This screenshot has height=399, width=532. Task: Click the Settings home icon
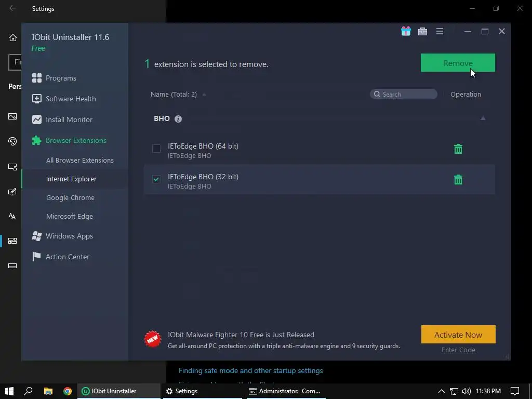[x=13, y=37]
